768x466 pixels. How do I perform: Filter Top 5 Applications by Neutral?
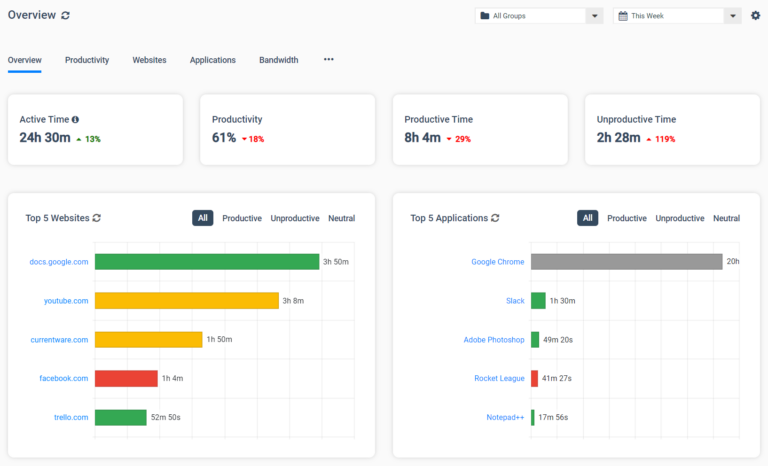(x=726, y=218)
